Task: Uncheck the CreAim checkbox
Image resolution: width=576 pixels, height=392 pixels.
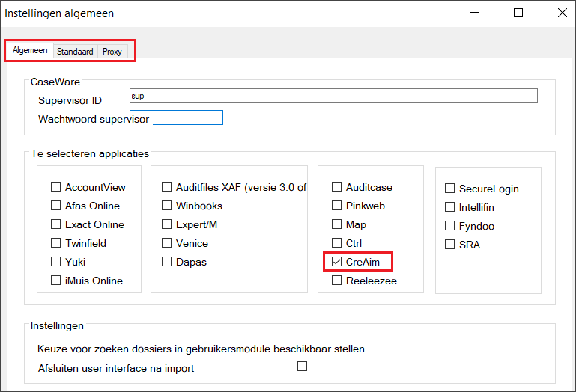Action: (336, 262)
